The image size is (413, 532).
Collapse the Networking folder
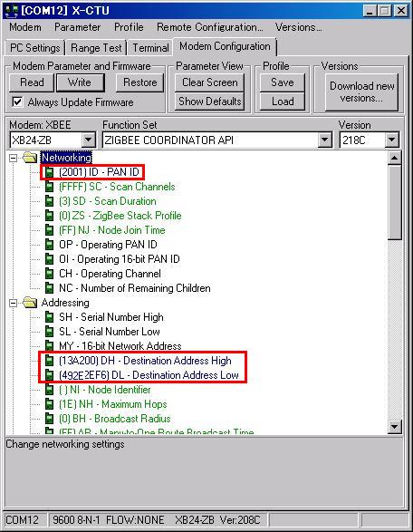pyautogui.click(x=13, y=158)
